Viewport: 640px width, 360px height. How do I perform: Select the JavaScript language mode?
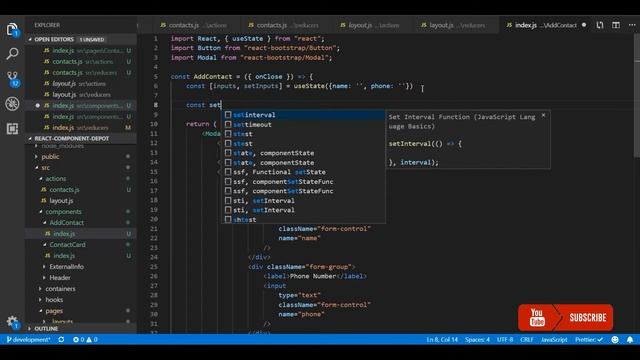[x=554, y=340]
